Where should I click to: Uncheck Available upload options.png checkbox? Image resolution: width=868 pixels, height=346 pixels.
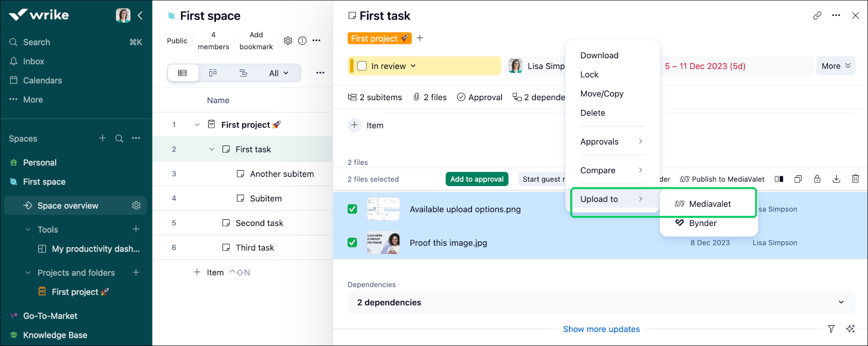point(353,209)
